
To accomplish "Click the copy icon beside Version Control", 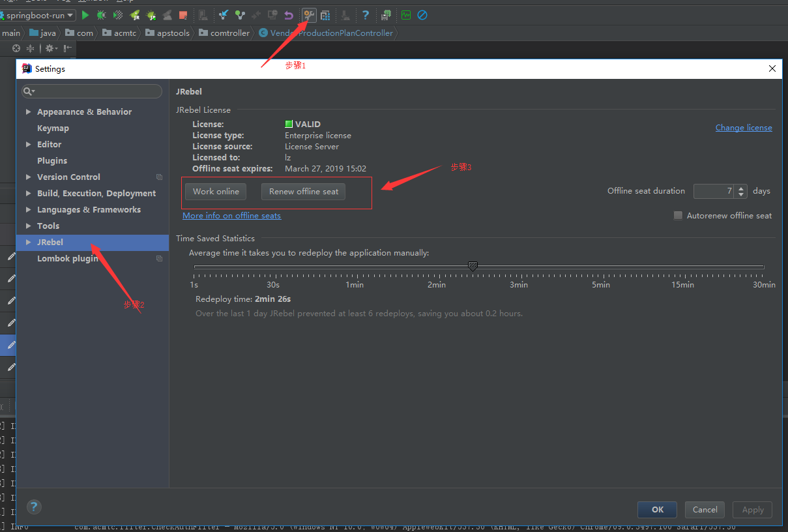I will pyautogui.click(x=159, y=177).
